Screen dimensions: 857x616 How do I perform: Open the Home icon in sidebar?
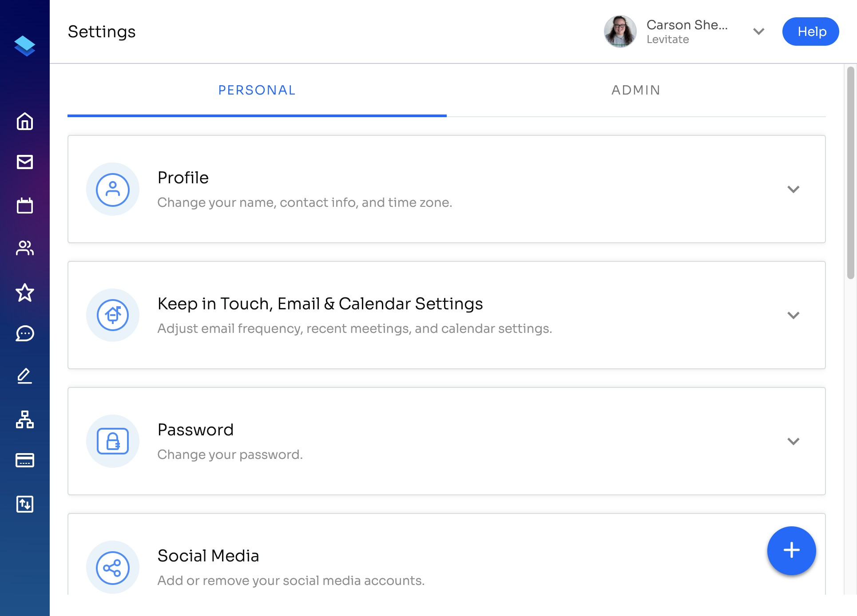(25, 121)
